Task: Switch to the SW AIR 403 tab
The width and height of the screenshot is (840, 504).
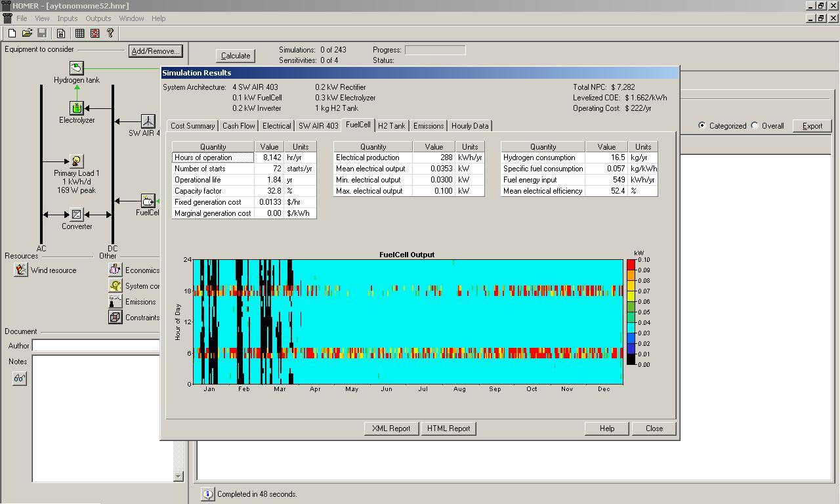Action: tap(318, 126)
